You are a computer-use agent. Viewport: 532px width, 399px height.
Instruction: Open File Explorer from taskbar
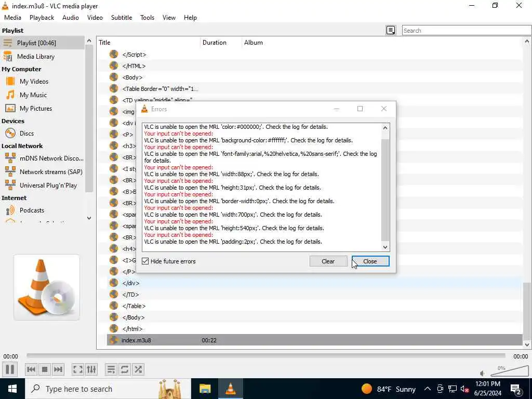point(205,389)
